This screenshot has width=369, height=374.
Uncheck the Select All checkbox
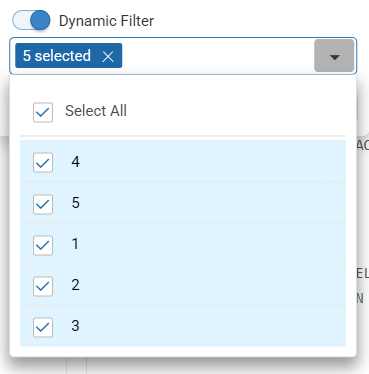pyautogui.click(x=43, y=112)
